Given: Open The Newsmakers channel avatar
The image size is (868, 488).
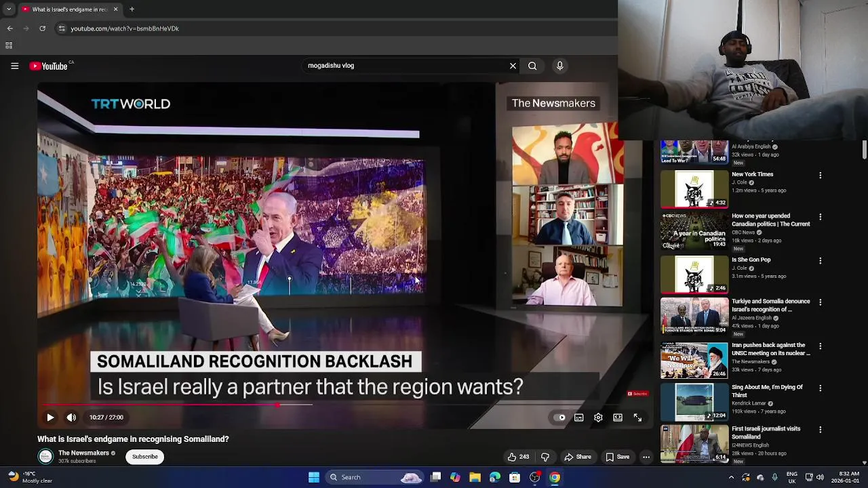Looking at the screenshot, I should pos(45,457).
